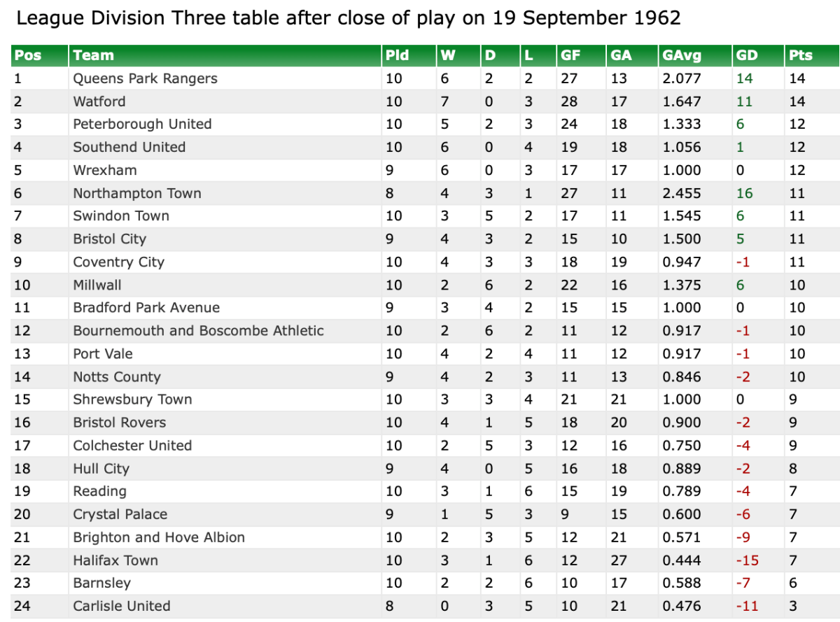Select the 2.077 goal average cell

tap(681, 78)
